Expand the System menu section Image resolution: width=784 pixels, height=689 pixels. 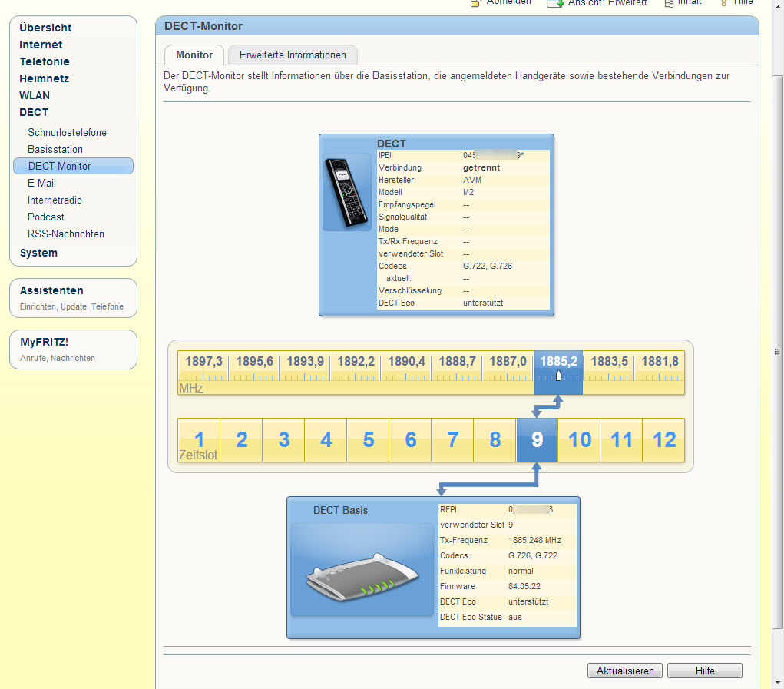point(38,253)
